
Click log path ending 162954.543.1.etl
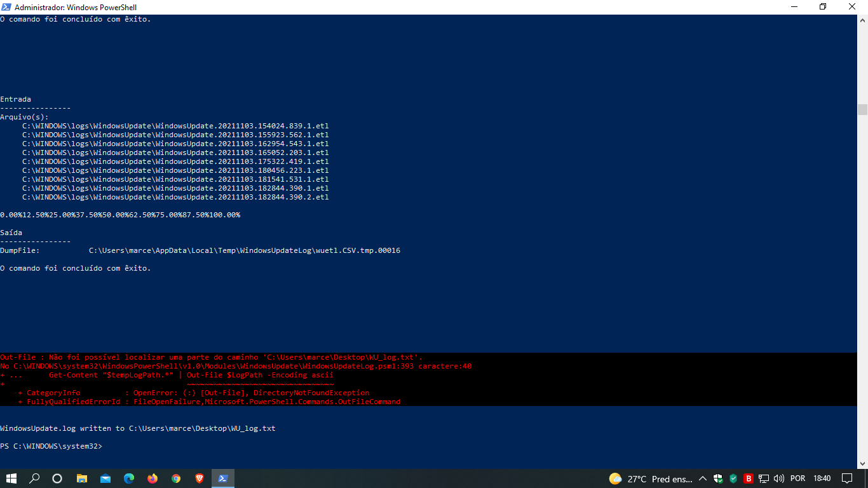[x=175, y=144]
